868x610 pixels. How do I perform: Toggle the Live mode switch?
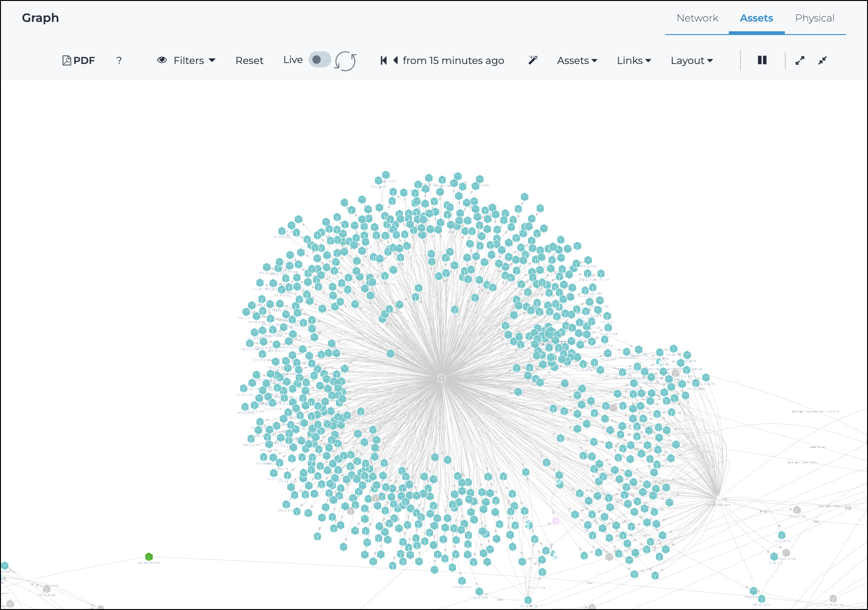click(320, 60)
